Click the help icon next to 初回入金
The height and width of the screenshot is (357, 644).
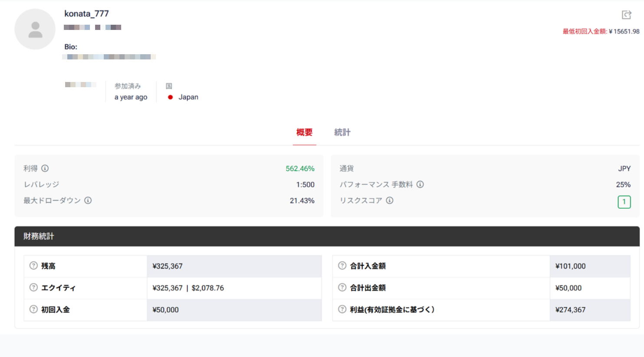click(x=33, y=309)
